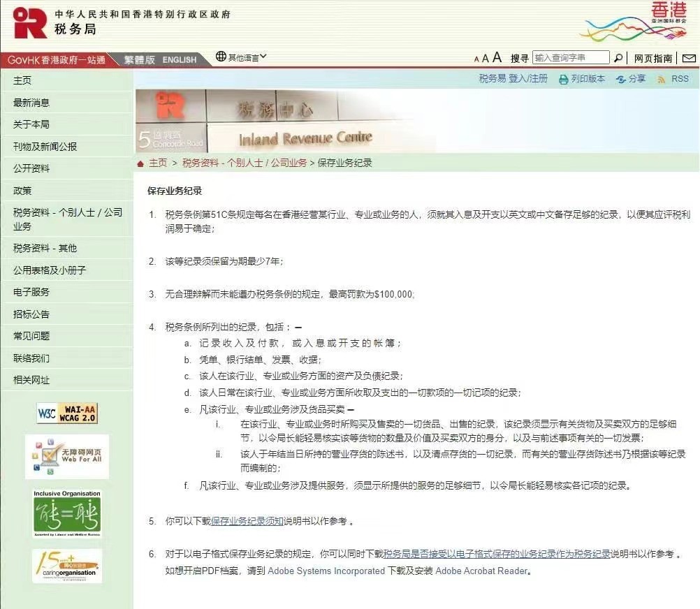This screenshot has height=609, width=700.
Task: Click the Inland Revenue Department logo
Action: 30,22
